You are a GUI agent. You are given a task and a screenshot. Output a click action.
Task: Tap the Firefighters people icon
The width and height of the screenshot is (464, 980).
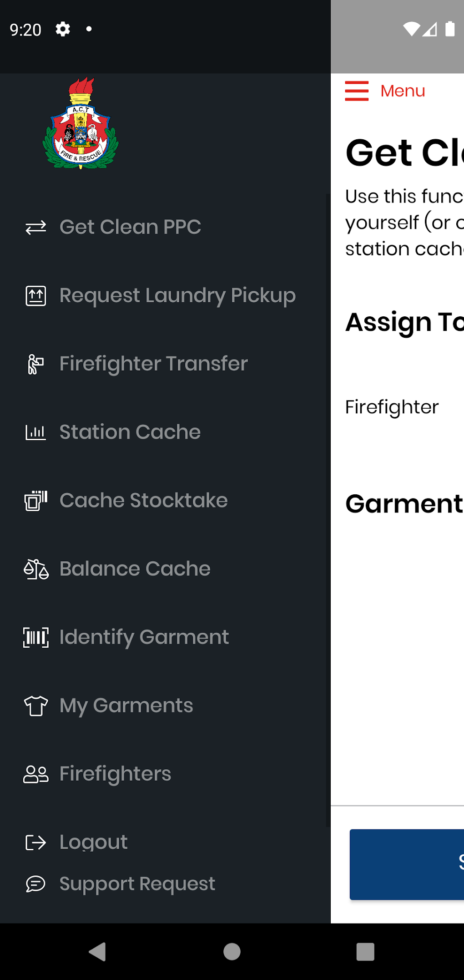coord(35,774)
